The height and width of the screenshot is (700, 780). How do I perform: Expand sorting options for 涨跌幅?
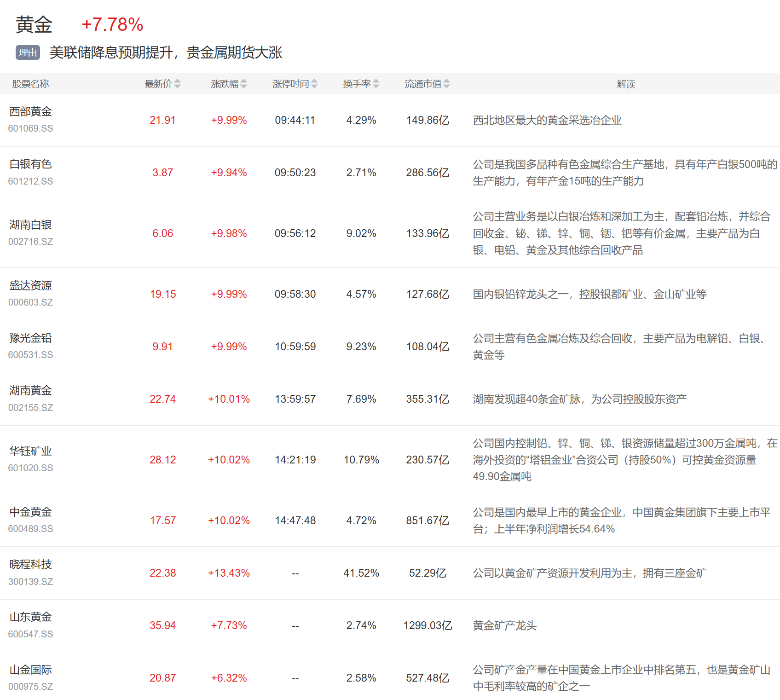click(x=244, y=84)
